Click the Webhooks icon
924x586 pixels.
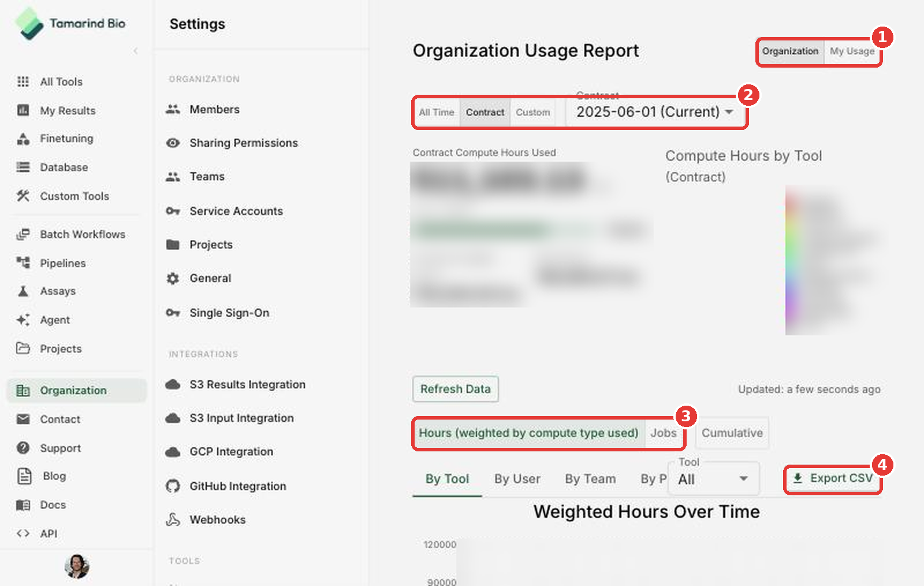point(173,520)
